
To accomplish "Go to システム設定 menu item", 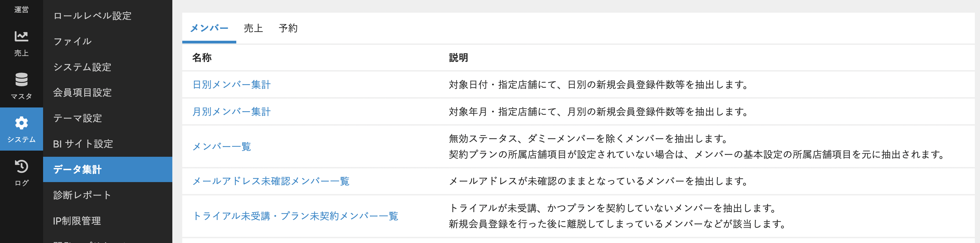I will tap(82, 67).
